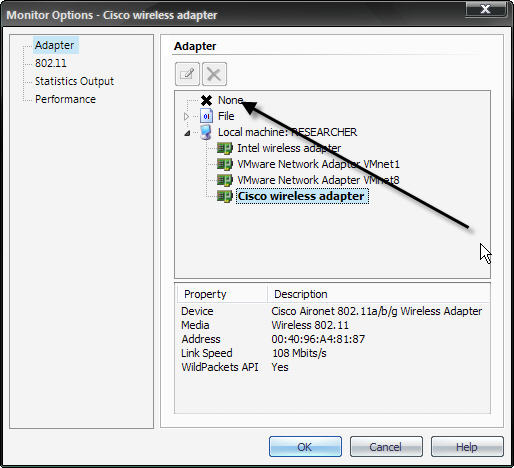Select the Performance options page
The image size is (514, 468).
pyautogui.click(x=65, y=99)
